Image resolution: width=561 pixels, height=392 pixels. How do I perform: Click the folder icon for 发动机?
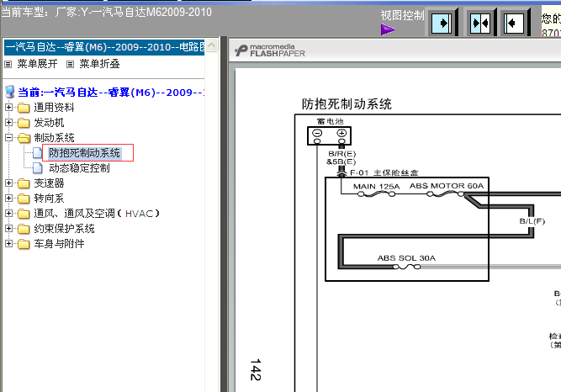point(24,123)
